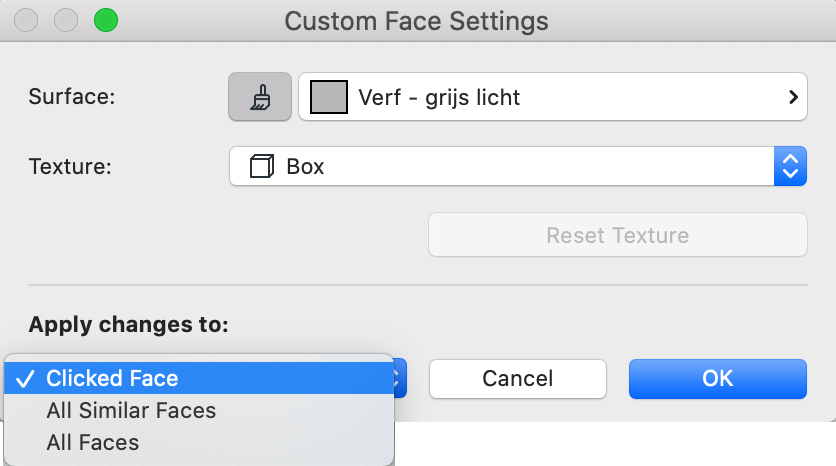This screenshot has width=836, height=466.
Task: Click the checkmark beside Clicked Face
Action: 25,379
